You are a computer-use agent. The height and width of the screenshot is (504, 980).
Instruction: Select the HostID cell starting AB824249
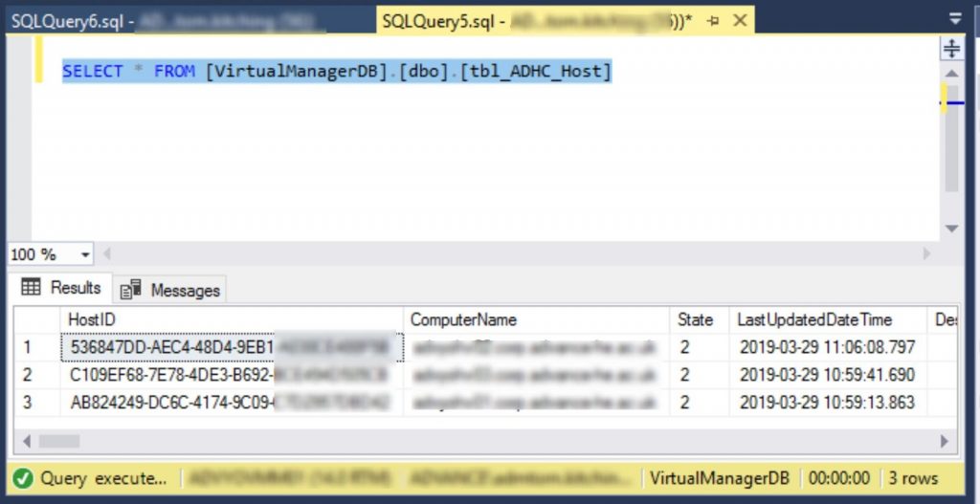pyautogui.click(x=233, y=403)
